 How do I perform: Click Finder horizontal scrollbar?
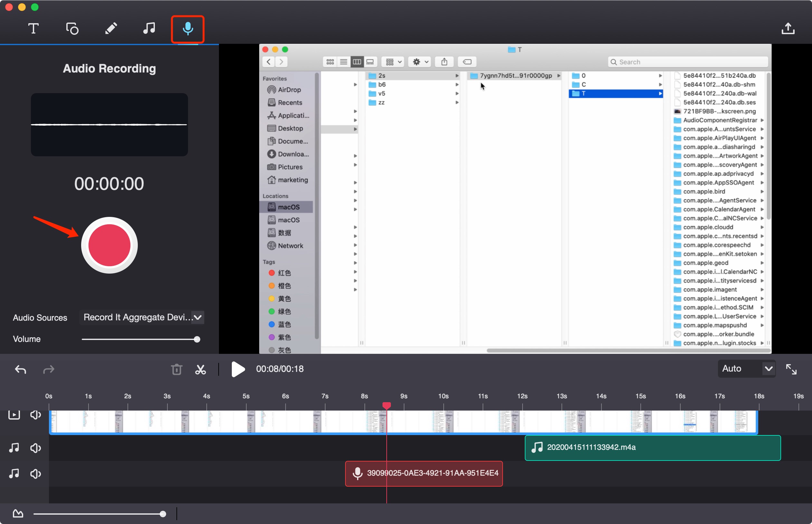[628, 350]
